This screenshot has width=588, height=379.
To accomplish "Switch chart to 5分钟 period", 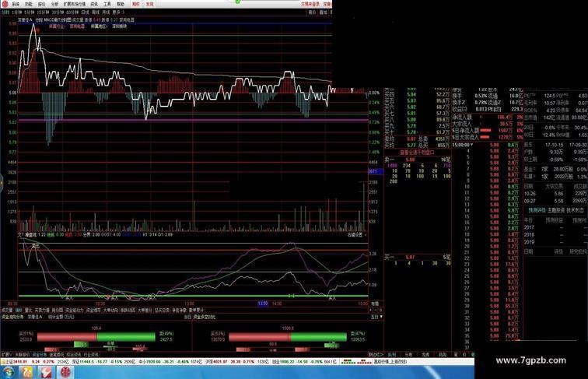I will pos(29,12).
